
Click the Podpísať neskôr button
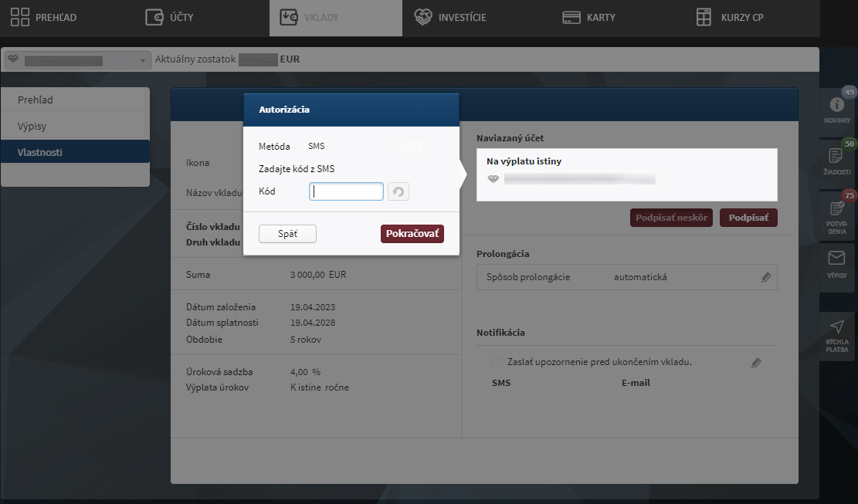tap(671, 218)
